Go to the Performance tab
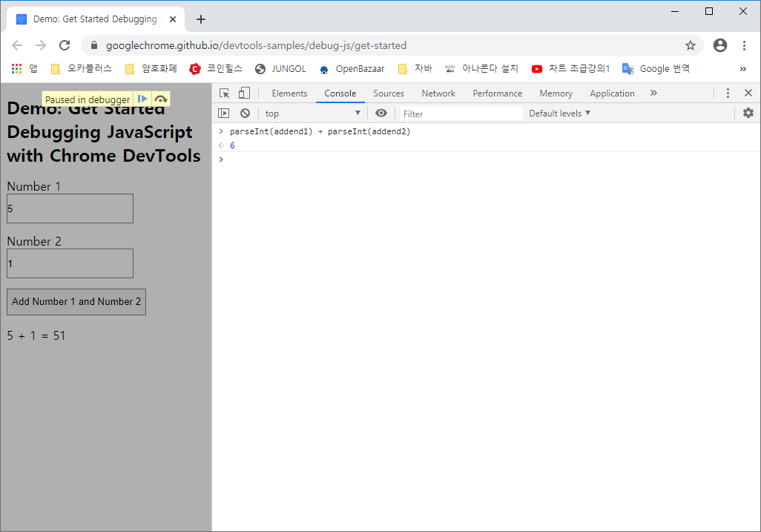Screen dimensions: 761x532 pos(498,93)
